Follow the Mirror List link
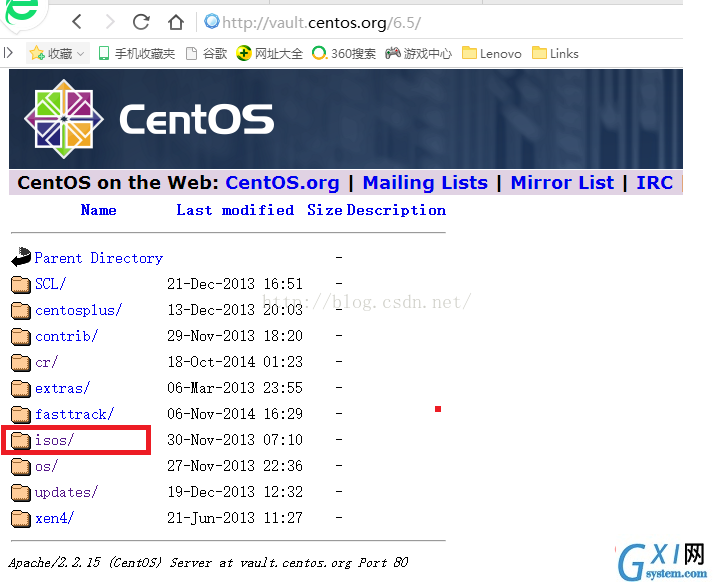Viewport: 714px width, 582px height. pyautogui.click(x=562, y=183)
